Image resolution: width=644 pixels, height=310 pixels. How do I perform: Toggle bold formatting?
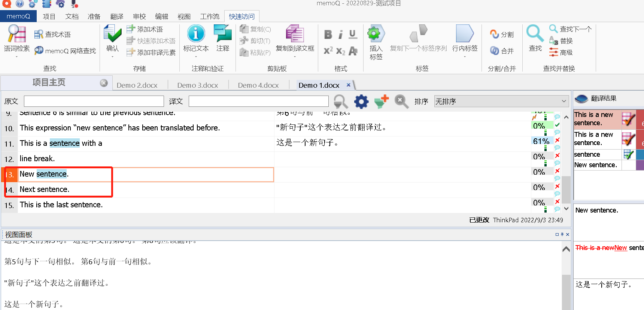328,34
